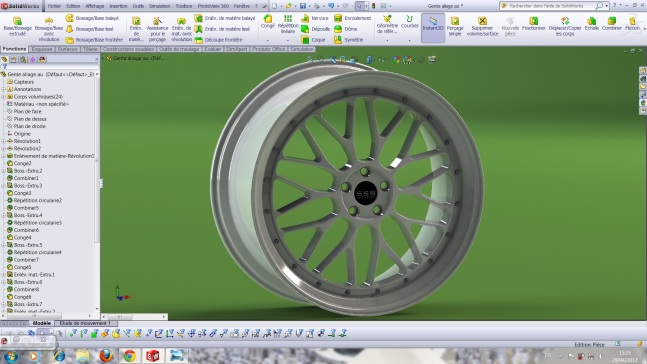Open the Courbes tool
The height and width of the screenshot is (364, 647).
[409, 22]
